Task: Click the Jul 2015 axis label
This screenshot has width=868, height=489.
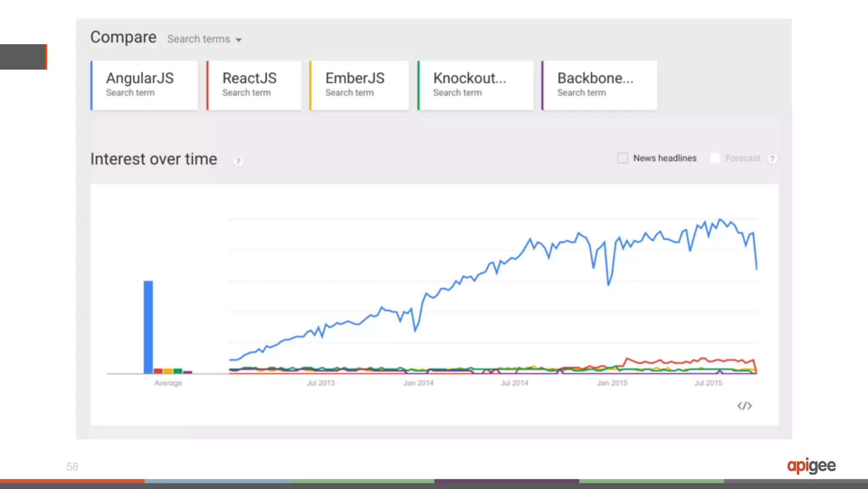Action: coord(708,383)
